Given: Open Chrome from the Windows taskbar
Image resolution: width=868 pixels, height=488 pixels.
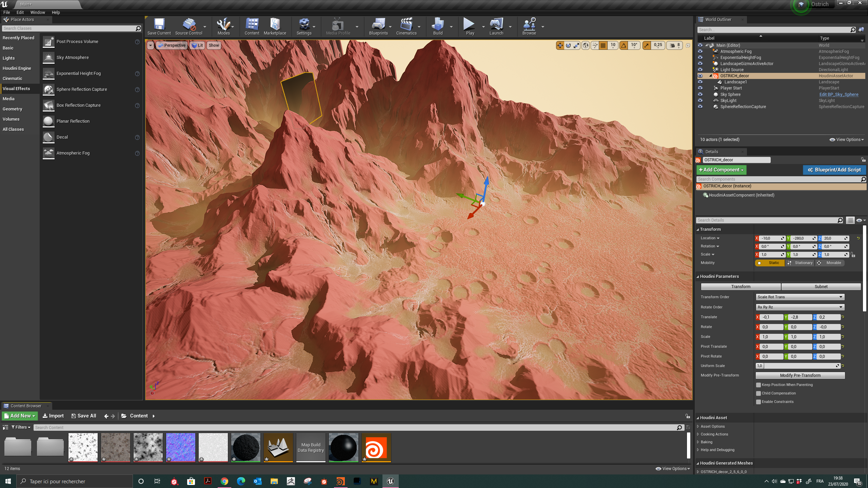Looking at the screenshot, I should pos(224,481).
